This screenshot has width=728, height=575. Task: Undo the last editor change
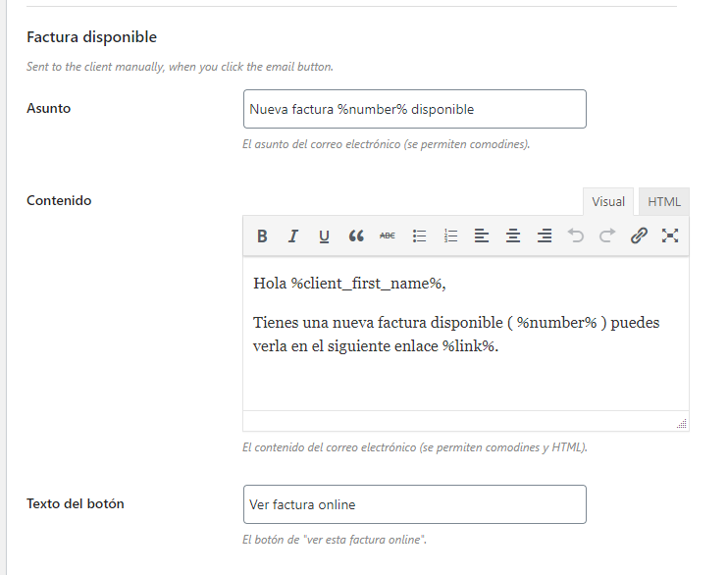coord(576,235)
